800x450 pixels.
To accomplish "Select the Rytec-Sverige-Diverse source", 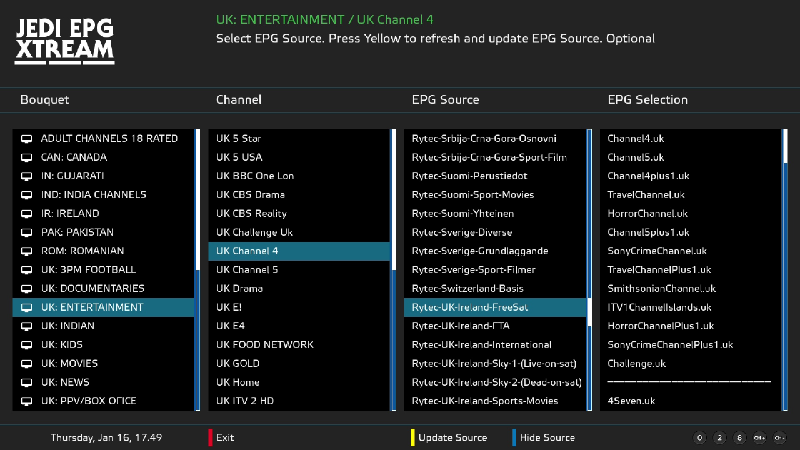I will pos(495,233).
